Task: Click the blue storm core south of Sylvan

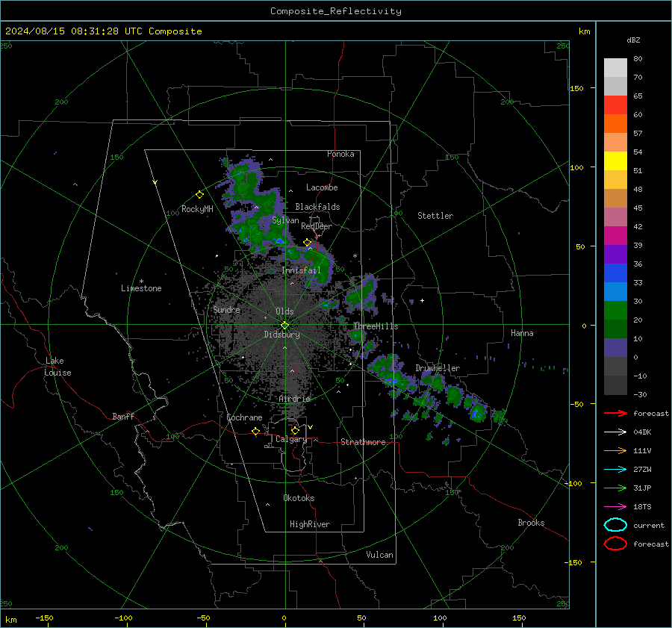Action: click(x=280, y=241)
